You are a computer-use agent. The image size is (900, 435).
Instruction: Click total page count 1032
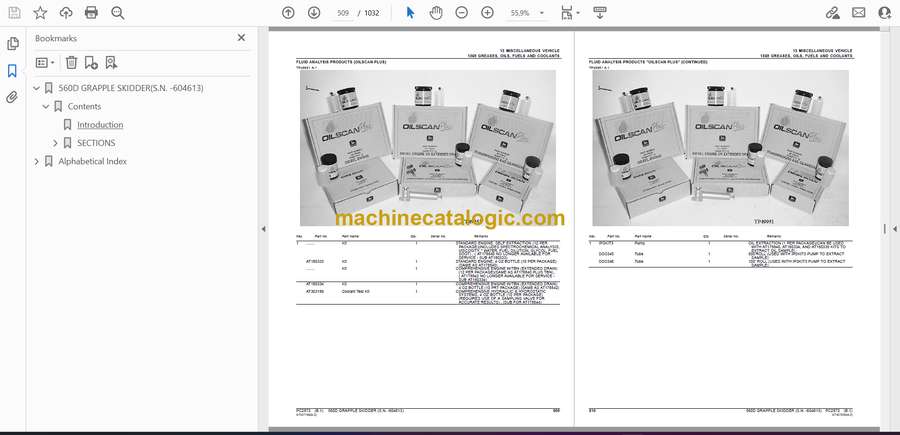(372, 13)
